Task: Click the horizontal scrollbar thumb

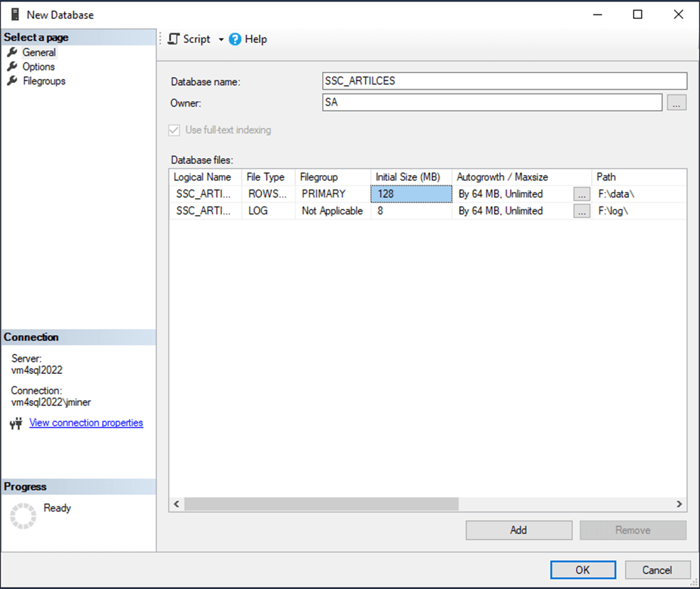Action: [x=322, y=504]
